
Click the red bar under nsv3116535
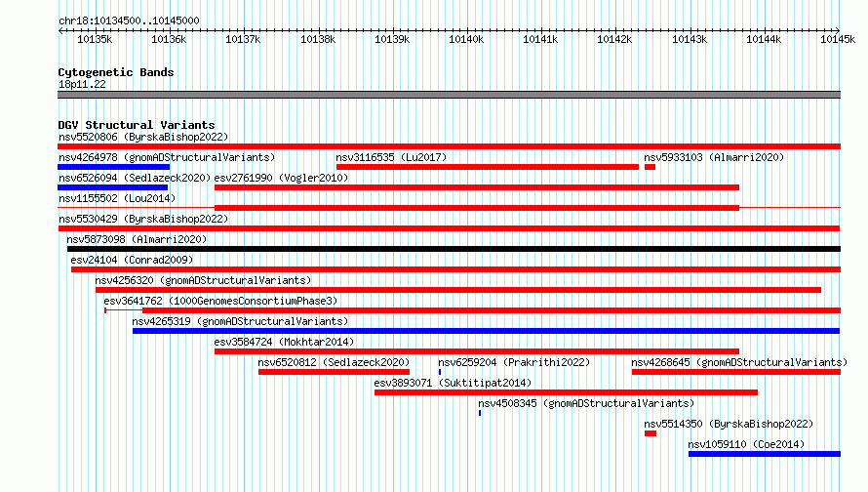pyautogui.click(x=487, y=167)
